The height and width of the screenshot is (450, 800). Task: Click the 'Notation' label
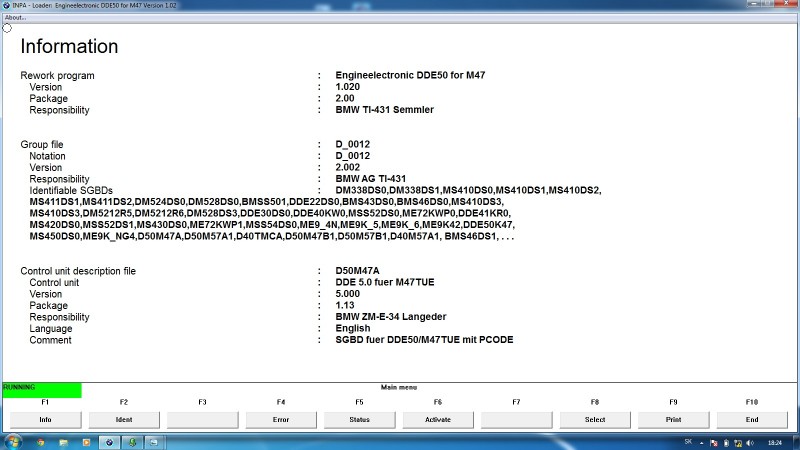pos(47,156)
